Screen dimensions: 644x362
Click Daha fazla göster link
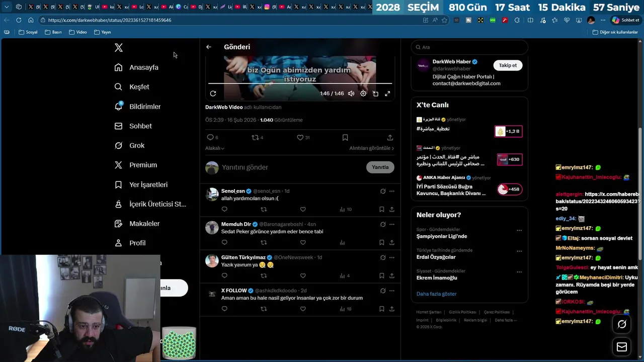click(x=436, y=294)
